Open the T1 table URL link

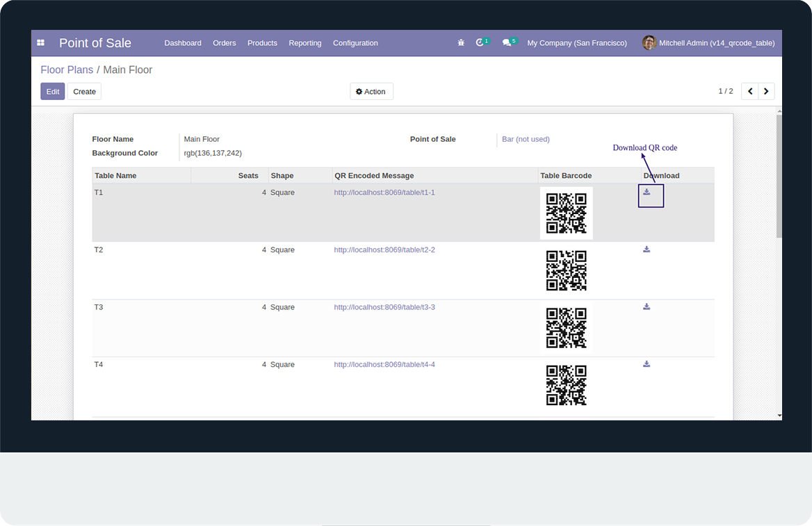point(384,192)
